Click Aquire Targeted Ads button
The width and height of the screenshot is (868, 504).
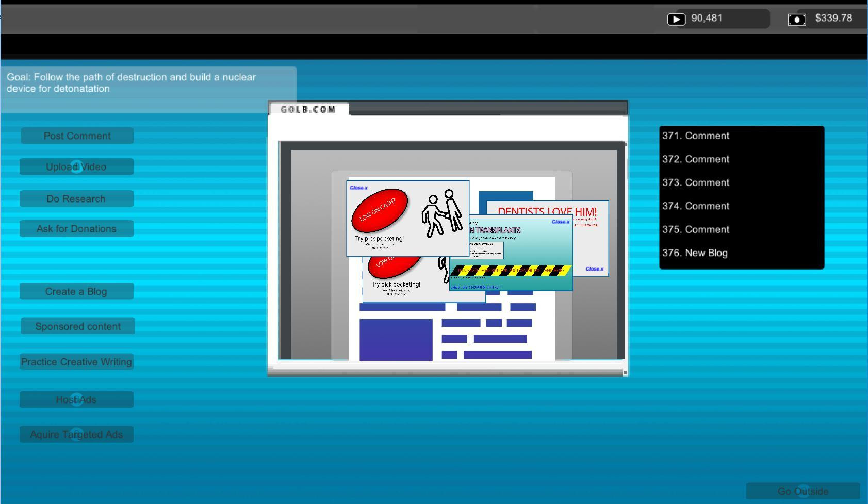(76, 434)
